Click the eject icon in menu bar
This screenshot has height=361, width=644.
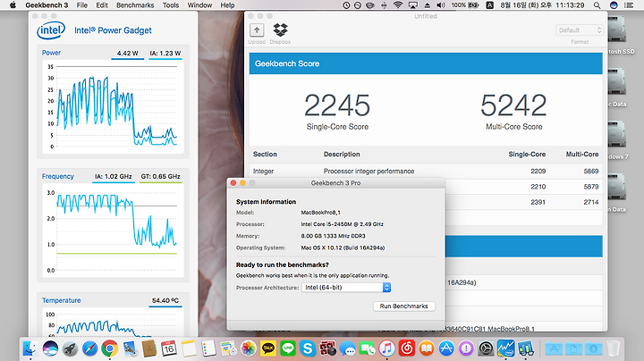(x=428, y=5)
